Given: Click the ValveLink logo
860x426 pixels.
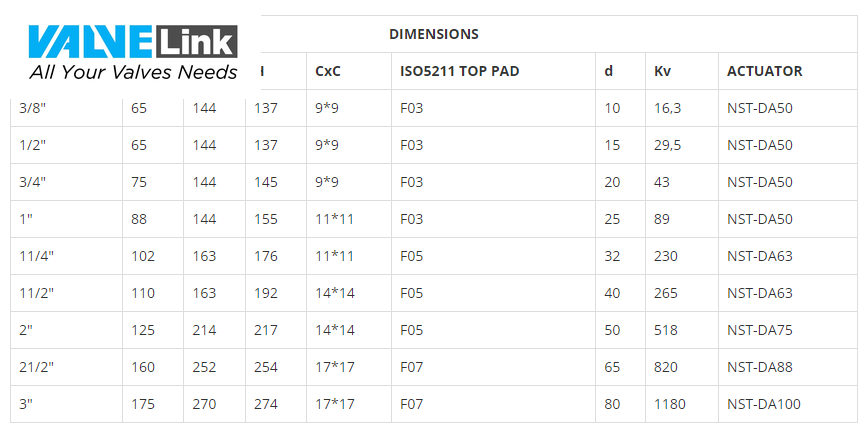Looking at the screenshot, I should 133,42.
